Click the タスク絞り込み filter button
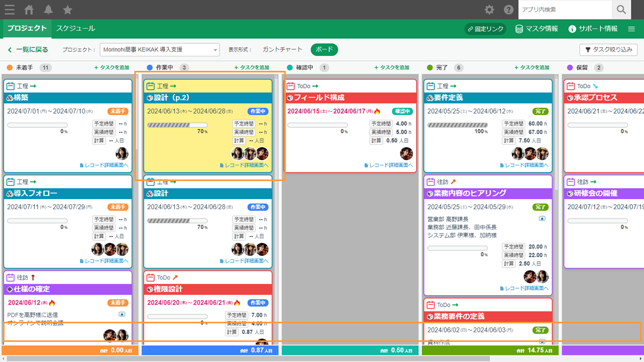 point(609,50)
